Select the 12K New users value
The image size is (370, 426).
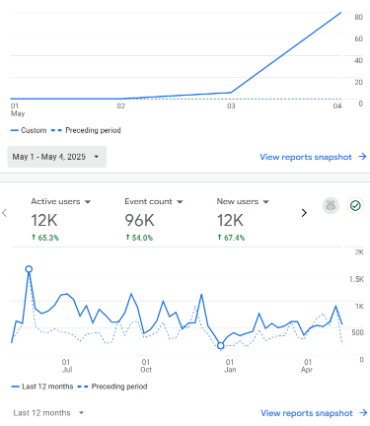pos(230,220)
